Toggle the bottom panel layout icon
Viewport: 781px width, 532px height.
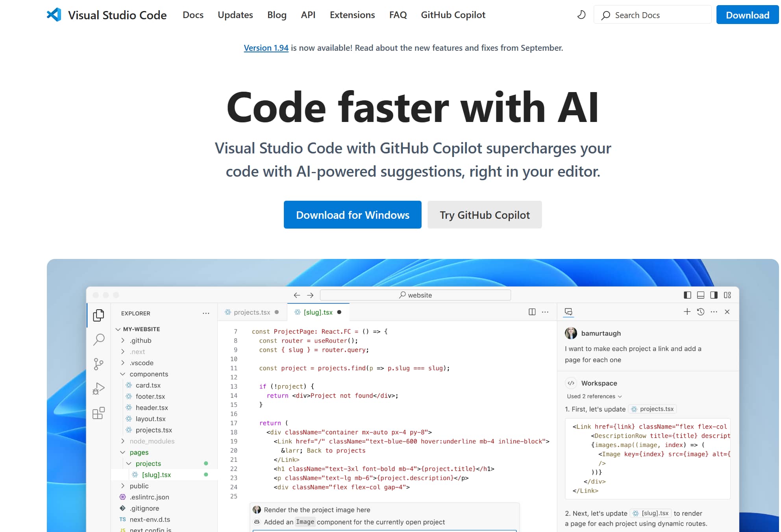click(x=701, y=295)
